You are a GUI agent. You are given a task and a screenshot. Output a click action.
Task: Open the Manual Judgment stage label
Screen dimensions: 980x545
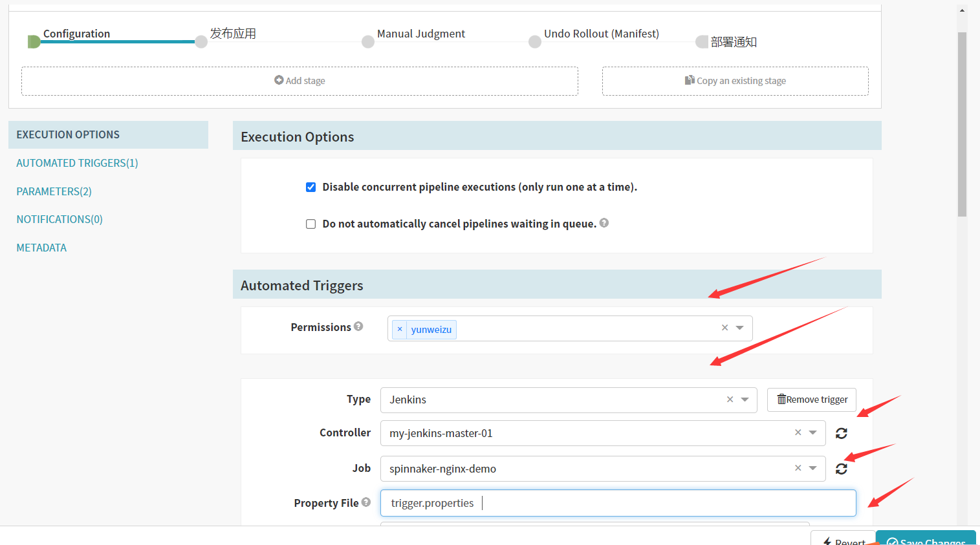click(421, 34)
